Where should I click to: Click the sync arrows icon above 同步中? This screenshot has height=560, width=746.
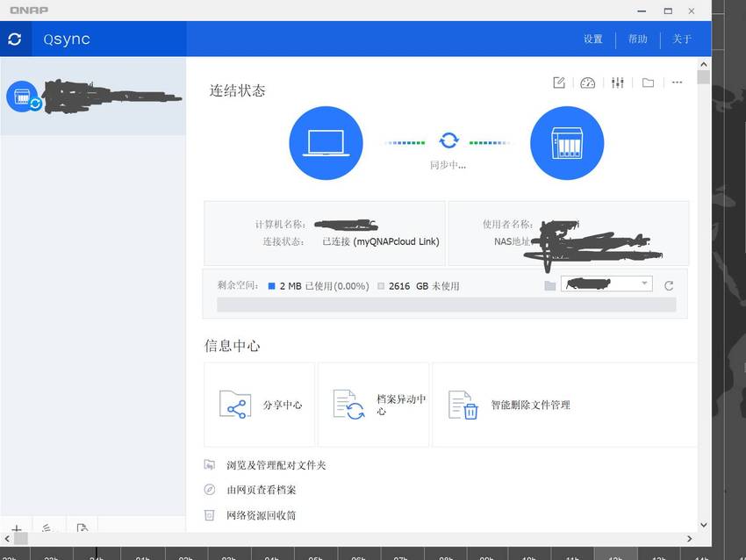coord(448,140)
